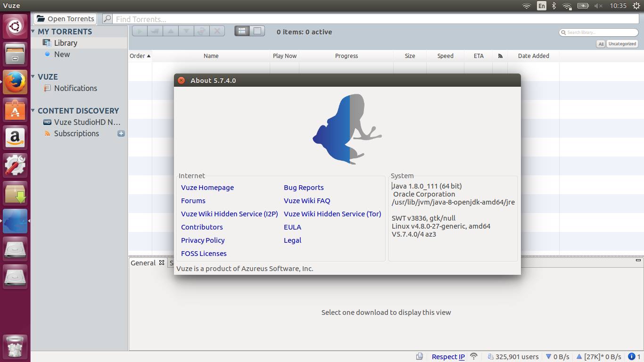
Task: Collapse the VUZE sidebar section
Action: point(33,76)
